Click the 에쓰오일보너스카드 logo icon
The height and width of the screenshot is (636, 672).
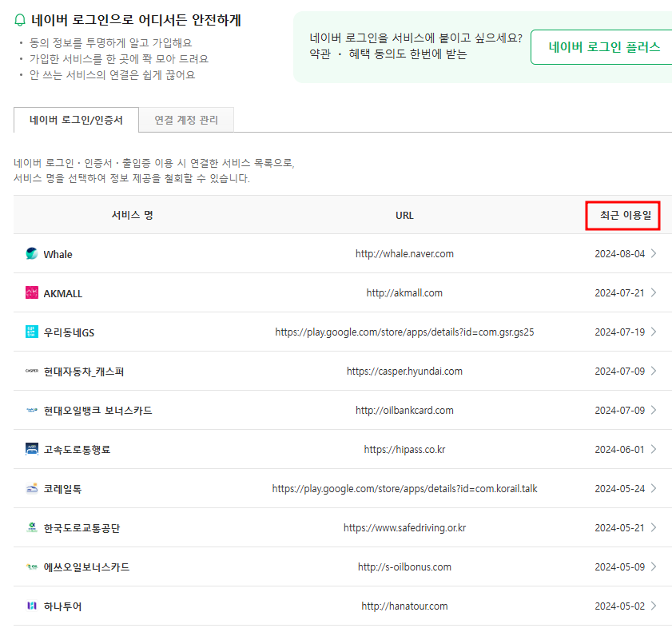[x=32, y=566]
